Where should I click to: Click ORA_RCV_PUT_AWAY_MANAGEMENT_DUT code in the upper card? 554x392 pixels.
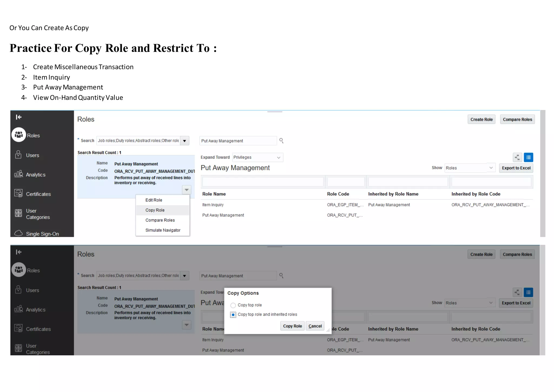[x=154, y=171]
